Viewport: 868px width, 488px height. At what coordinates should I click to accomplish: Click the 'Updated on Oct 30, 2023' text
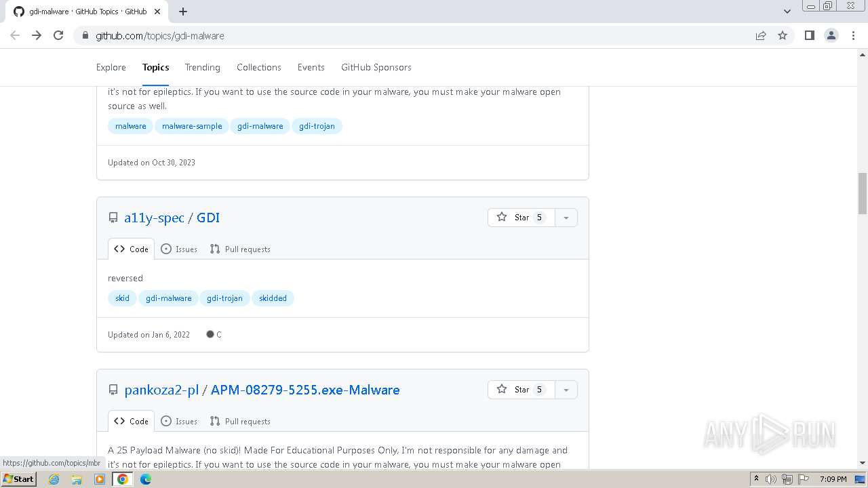pos(151,163)
